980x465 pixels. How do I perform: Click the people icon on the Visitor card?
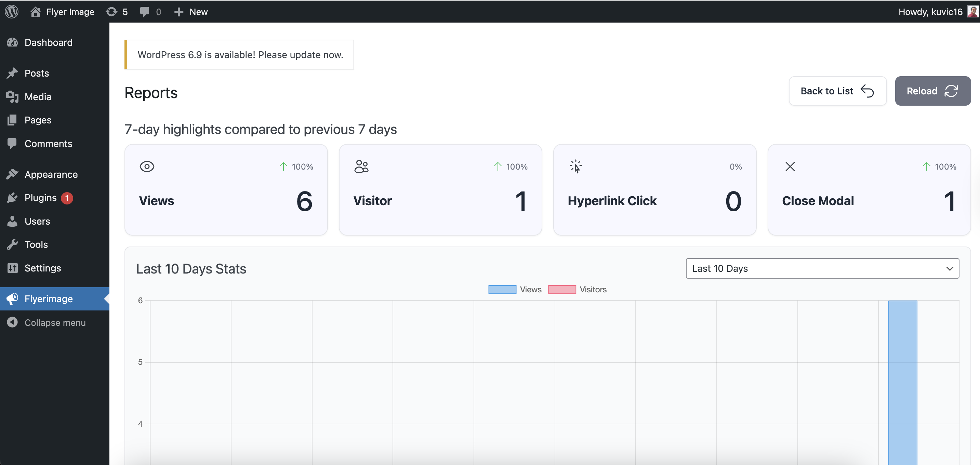[x=361, y=166]
